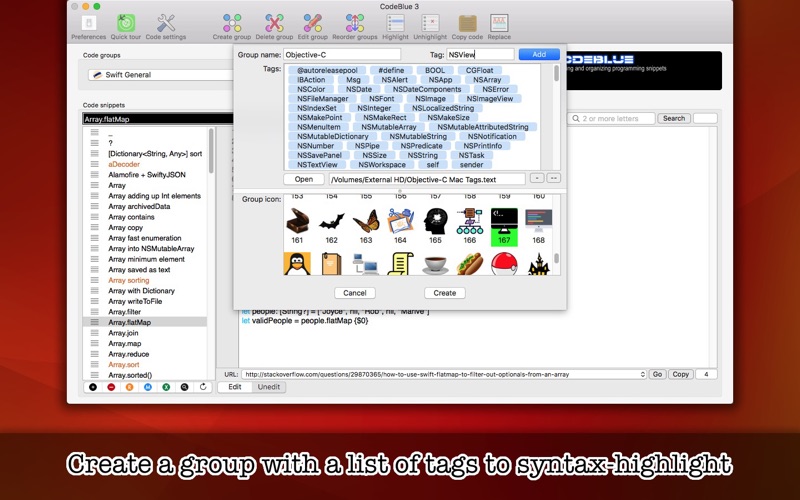Click the Edit group toolbar icon
The height and width of the screenshot is (500, 800).
pos(312,23)
